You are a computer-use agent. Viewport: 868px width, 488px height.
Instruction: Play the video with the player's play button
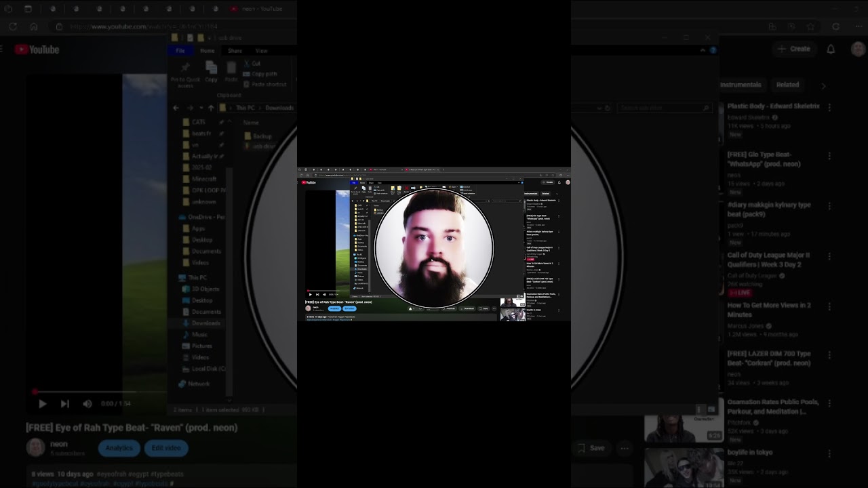click(x=42, y=403)
